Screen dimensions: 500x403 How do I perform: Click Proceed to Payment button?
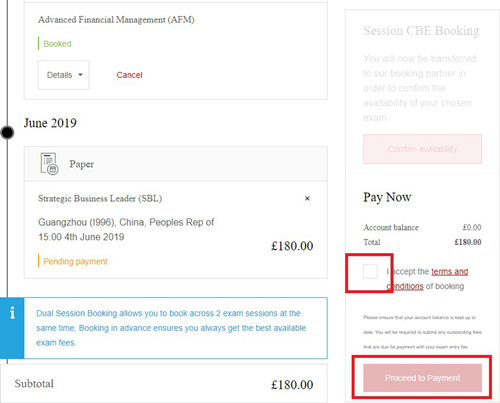[x=422, y=378]
